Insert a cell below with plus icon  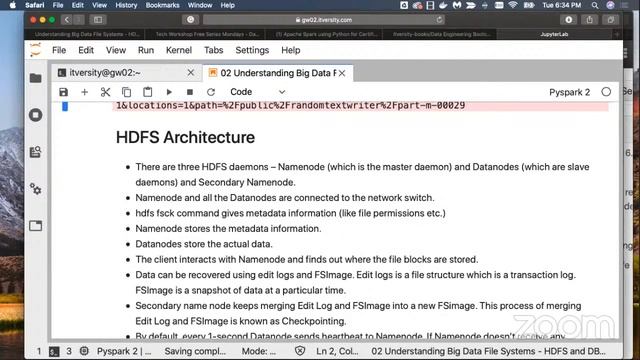point(84,92)
